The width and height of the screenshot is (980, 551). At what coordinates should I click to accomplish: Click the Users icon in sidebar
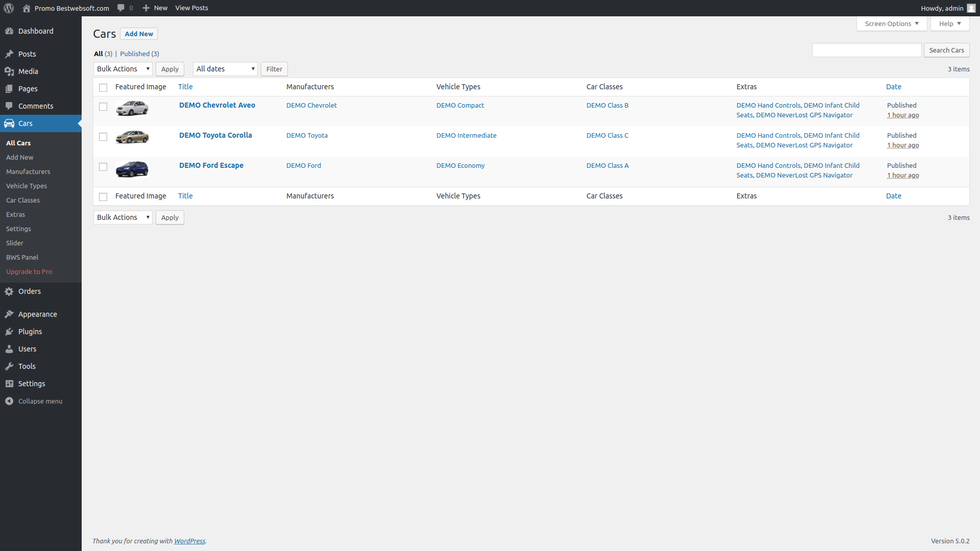(x=9, y=349)
